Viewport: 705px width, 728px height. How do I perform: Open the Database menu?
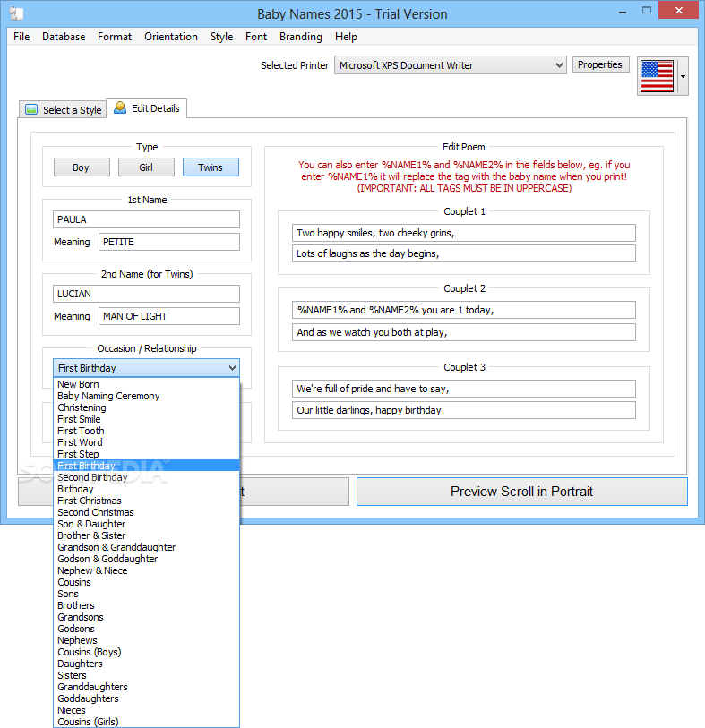[64, 37]
